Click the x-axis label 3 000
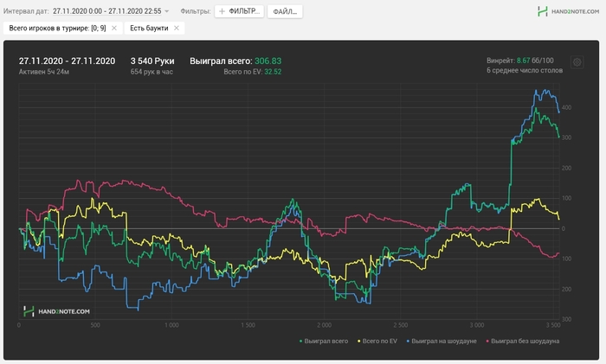Viewport: 606px width, 364px height. point(477,325)
